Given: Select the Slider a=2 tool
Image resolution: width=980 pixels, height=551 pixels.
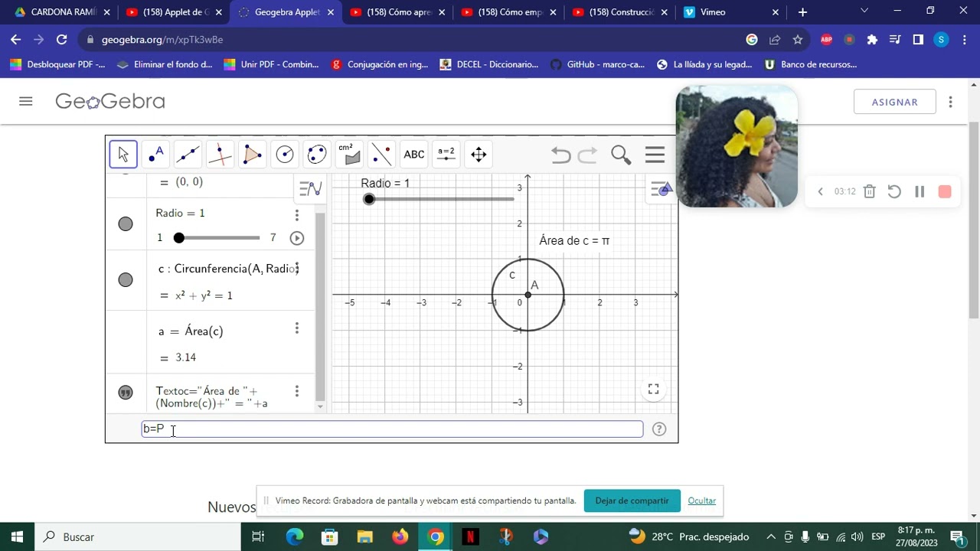Looking at the screenshot, I should [446, 155].
